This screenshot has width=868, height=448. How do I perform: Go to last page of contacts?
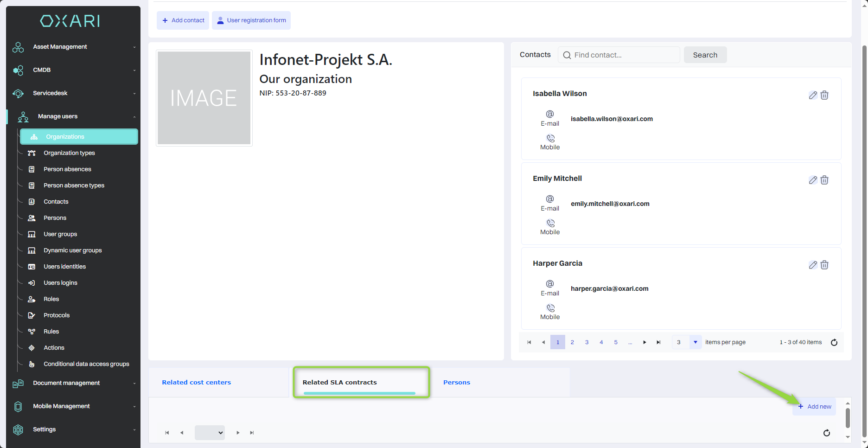(x=658, y=342)
